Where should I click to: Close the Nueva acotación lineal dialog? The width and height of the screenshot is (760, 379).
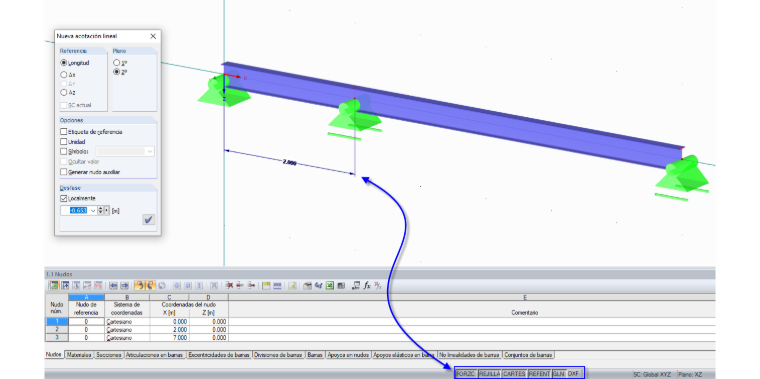[153, 36]
